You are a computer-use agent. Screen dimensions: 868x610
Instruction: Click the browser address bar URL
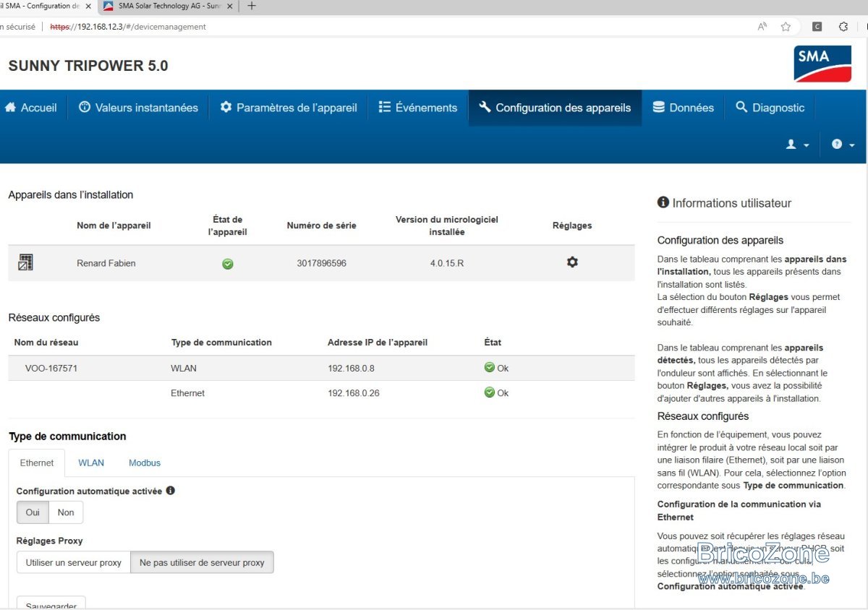(x=128, y=27)
